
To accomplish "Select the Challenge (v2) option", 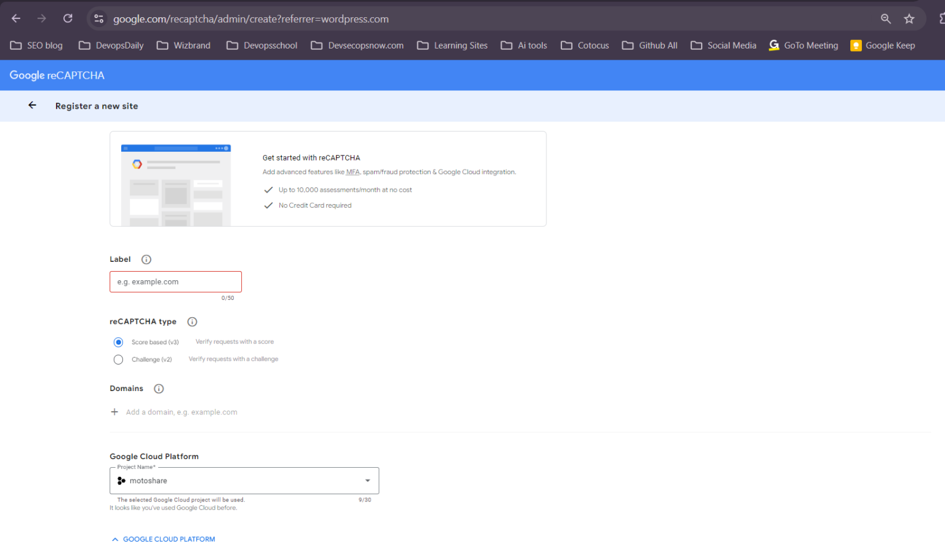I will click(x=118, y=359).
